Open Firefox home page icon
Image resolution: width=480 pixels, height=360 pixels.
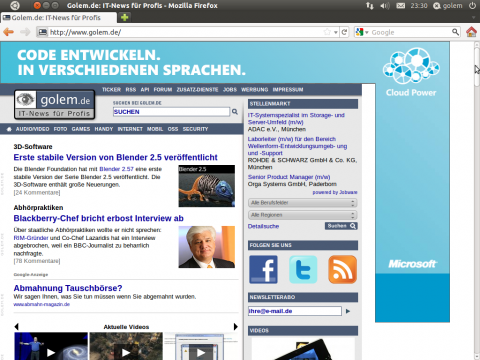pos(471,32)
